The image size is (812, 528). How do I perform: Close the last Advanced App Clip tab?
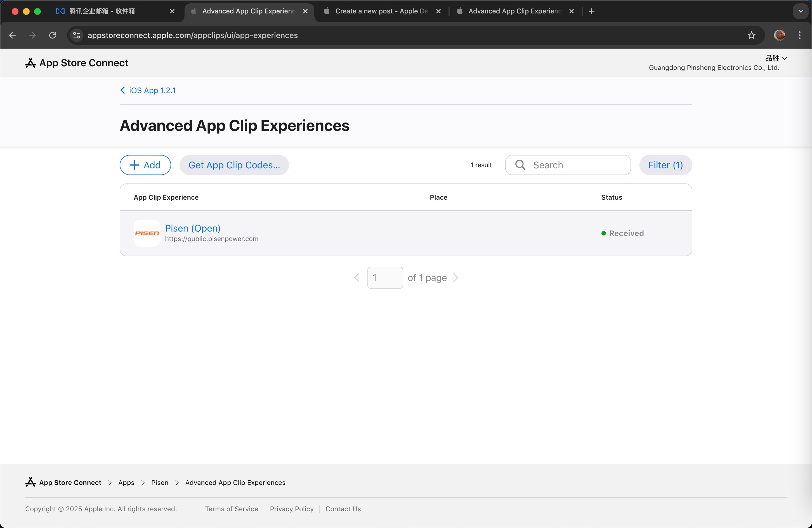pyautogui.click(x=572, y=11)
